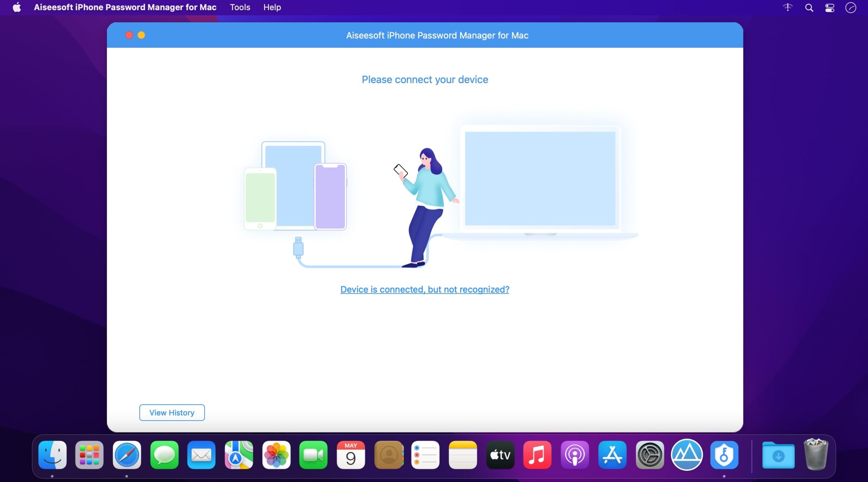
Task: Open Downloads folder from dock
Action: [778, 456]
